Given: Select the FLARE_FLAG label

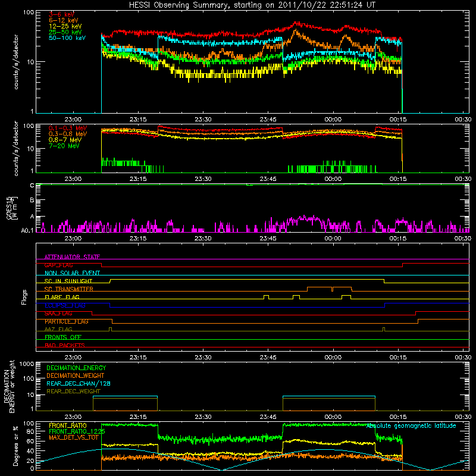Looking at the screenshot, I should [62, 297].
